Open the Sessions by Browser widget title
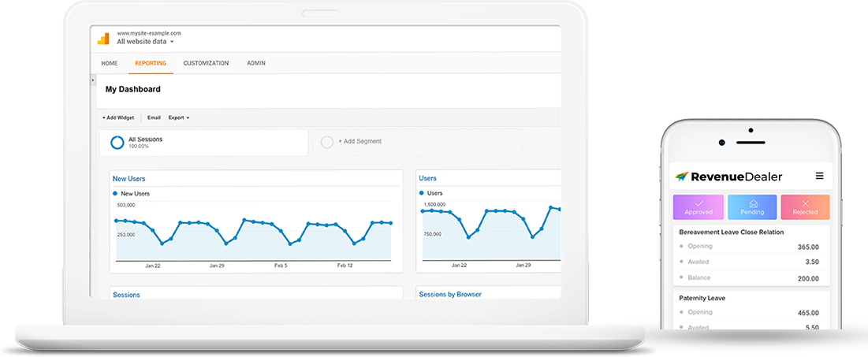This screenshot has height=357, width=868. tap(450, 294)
